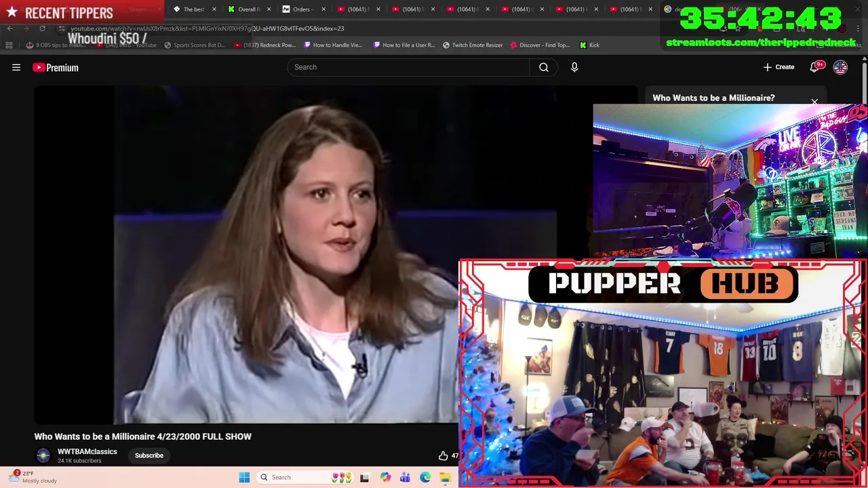
Task: Open 'Who Wants to be a Millionaire?' playlist title
Action: click(x=713, y=98)
